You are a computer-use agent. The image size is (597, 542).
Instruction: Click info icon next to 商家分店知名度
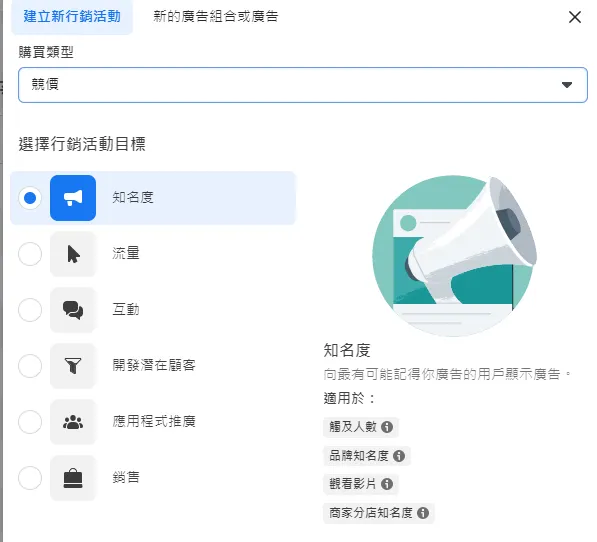click(423, 513)
